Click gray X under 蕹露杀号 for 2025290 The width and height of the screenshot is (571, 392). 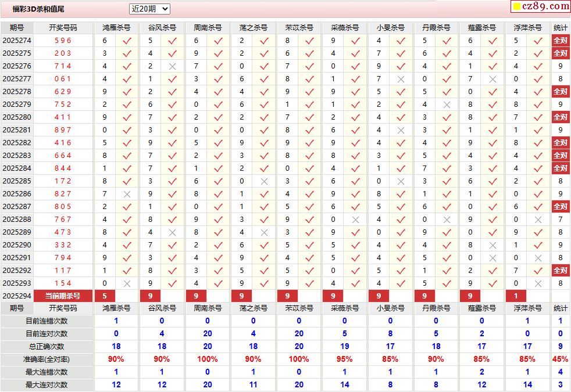click(493, 246)
